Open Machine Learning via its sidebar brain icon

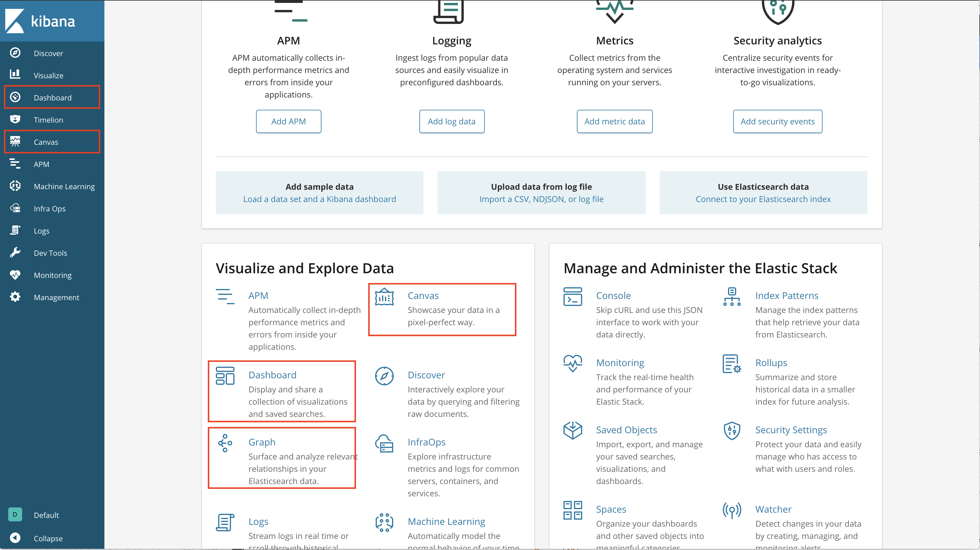(x=15, y=186)
